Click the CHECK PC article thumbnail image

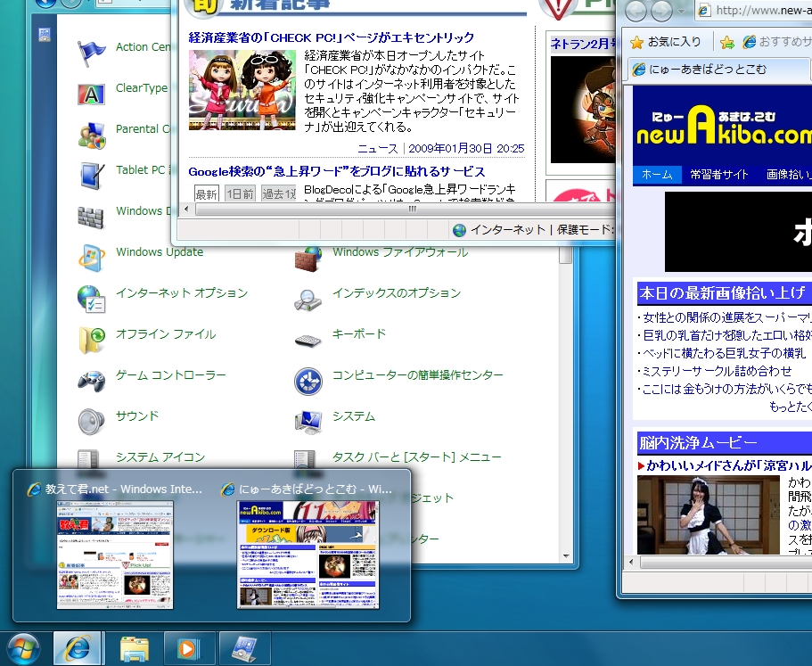point(242,89)
